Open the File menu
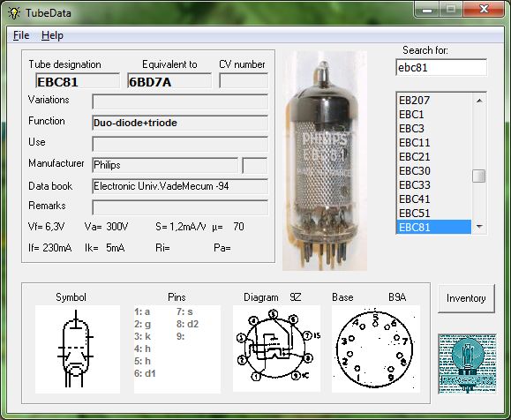Screen dimensions: 511x420 21,35
